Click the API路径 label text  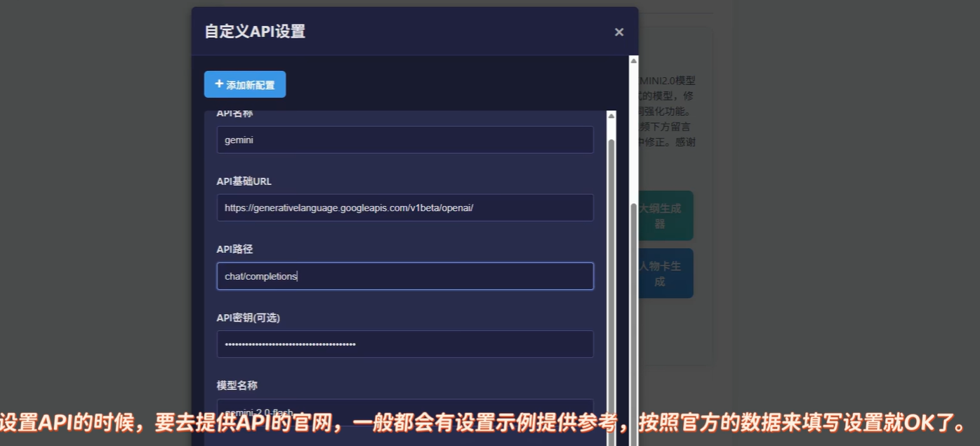pyautogui.click(x=234, y=249)
